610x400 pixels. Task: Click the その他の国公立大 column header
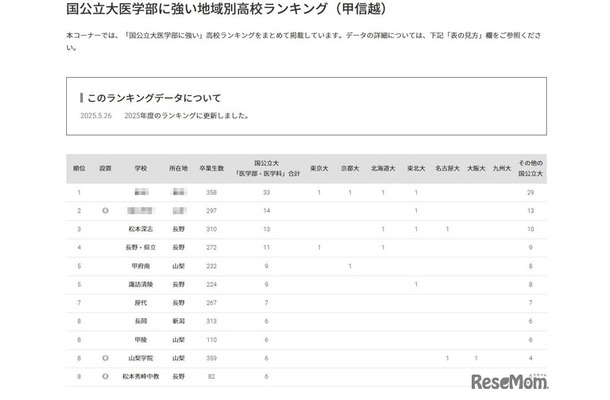click(530, 168)
